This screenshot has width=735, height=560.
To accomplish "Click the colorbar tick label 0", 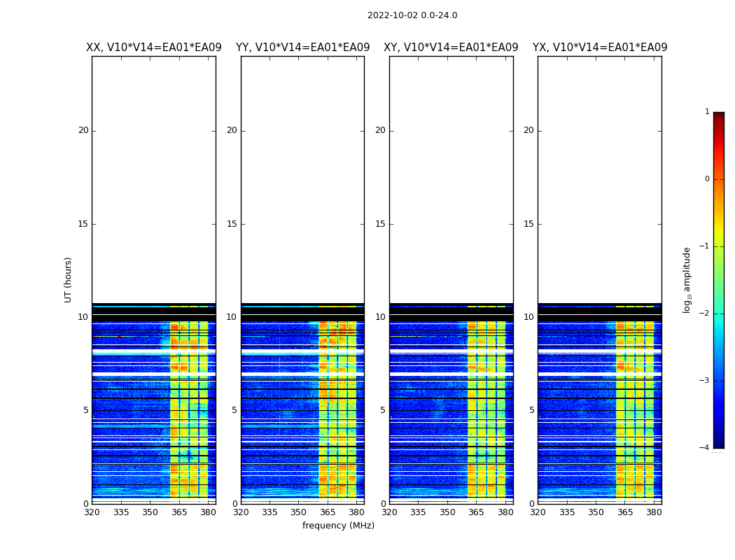I will click(x=706, y=179).
